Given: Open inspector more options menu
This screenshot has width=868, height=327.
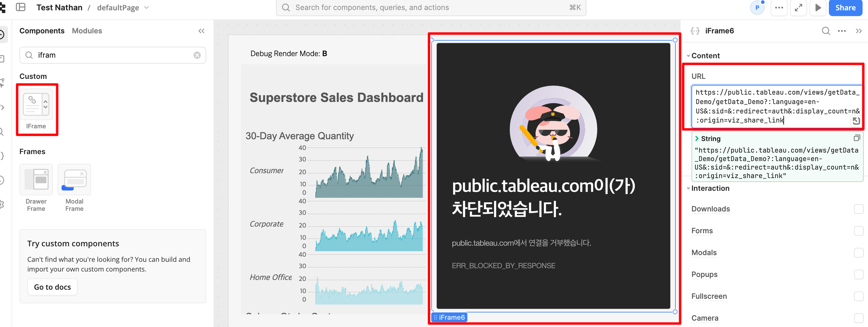Looking at the screenshot, I should pos(842,31).
